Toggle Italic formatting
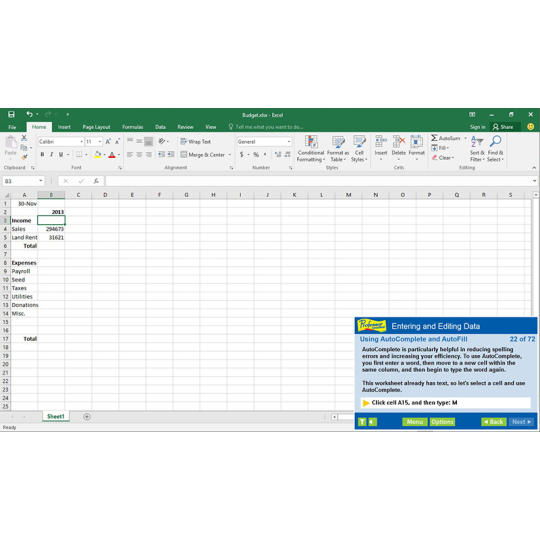540x540 pixels. (51, 155)
